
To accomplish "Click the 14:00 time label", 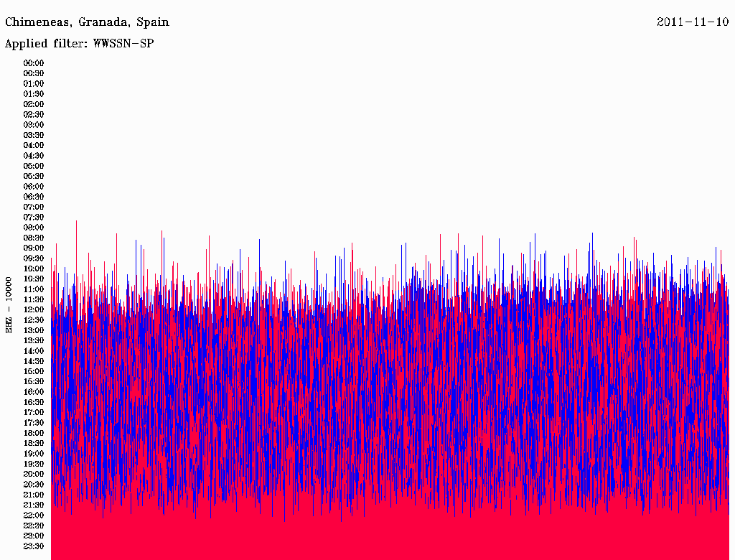I will coord(34,351).
